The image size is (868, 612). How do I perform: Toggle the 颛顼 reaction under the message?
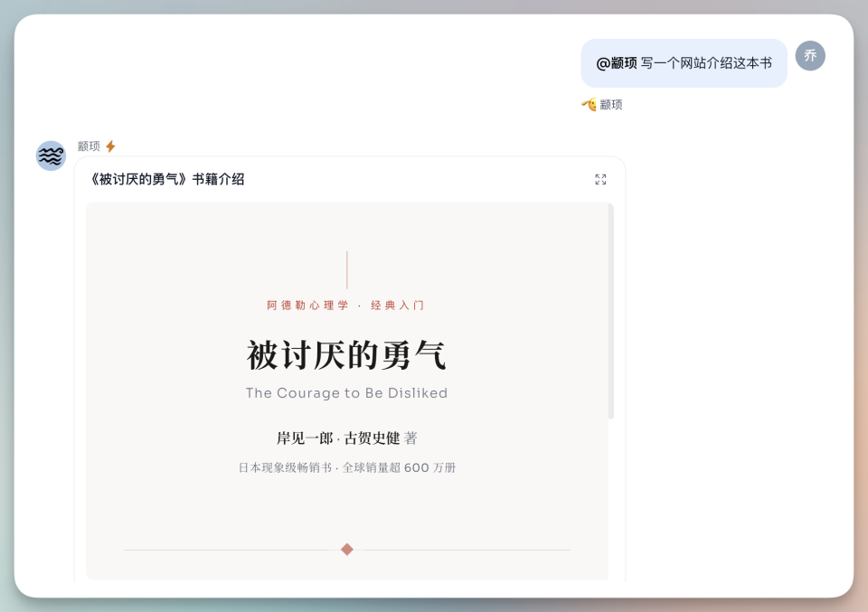[601, 104]
